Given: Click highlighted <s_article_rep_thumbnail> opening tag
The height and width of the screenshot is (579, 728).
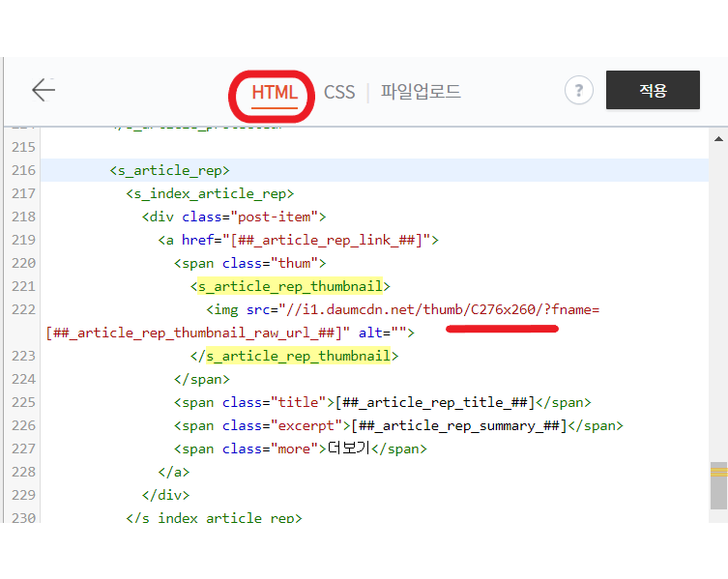Looking at the screenshot, I should pyautogui.click(x=290, y=286).
